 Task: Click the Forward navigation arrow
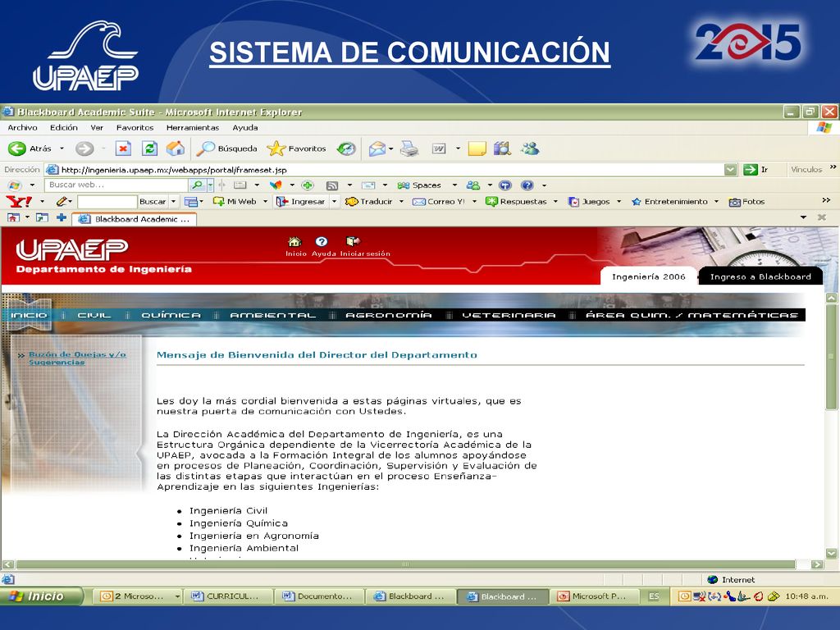[x=84, y=148]
